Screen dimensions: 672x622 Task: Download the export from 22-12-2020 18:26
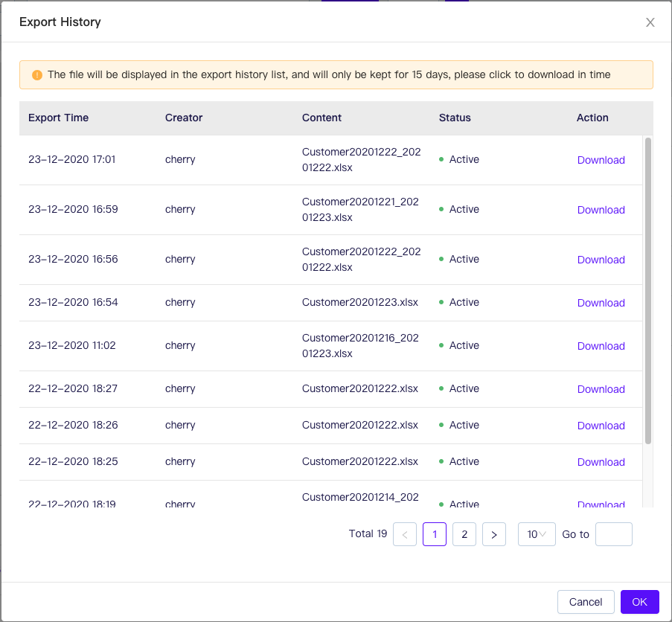601,426
